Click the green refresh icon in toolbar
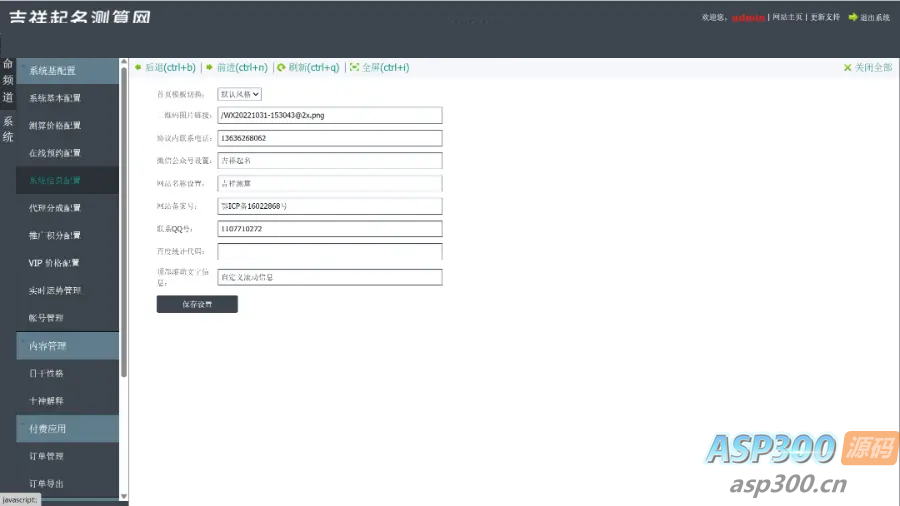 (x=281, y=67)
